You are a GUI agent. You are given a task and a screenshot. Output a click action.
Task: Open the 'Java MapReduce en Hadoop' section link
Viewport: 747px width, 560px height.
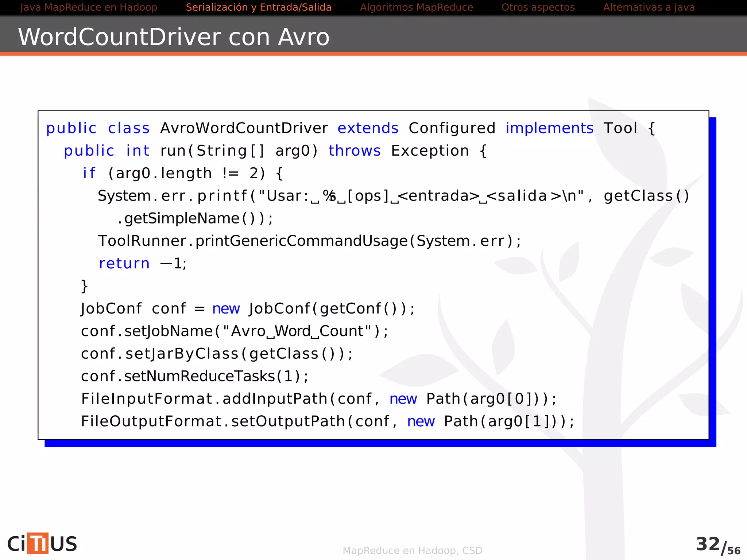[x=89, y=7]
